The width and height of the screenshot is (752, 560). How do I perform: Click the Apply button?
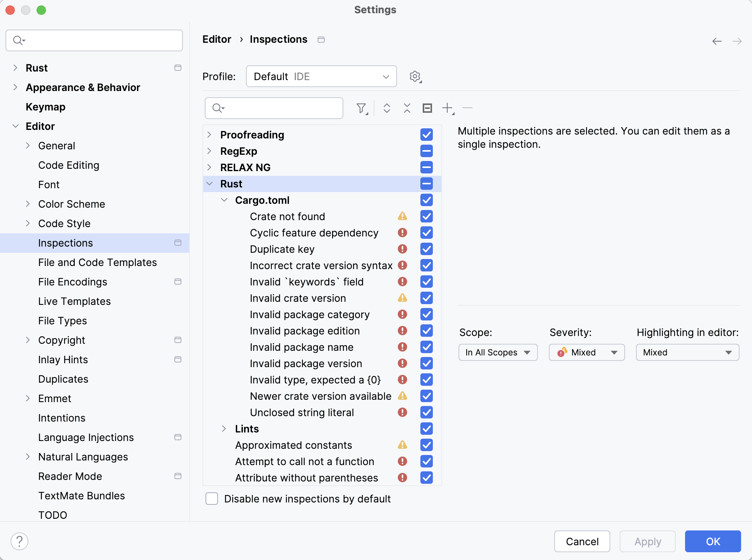pyautogui.click(x=647, y=541)
